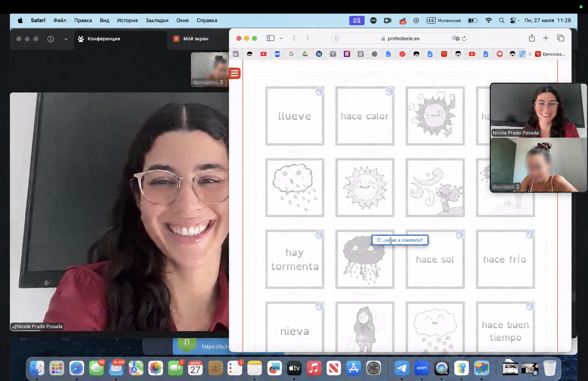Open the purple K pinned tab
Viewport: 588px width, 381px height.
pos(347,54)
